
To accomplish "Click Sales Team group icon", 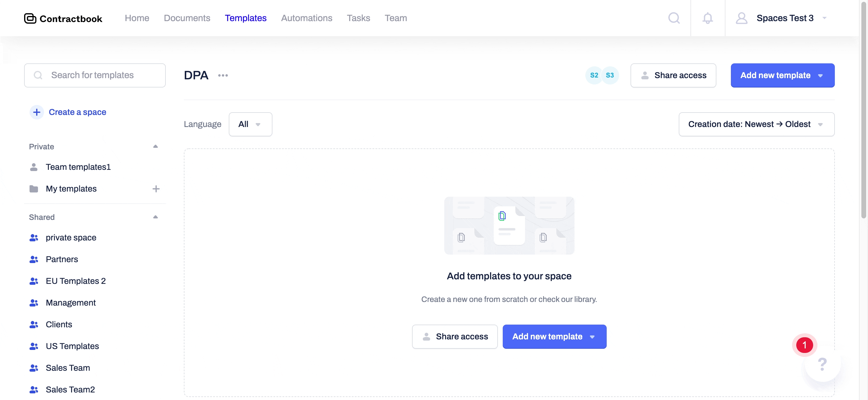I will (x=34, y=368).
